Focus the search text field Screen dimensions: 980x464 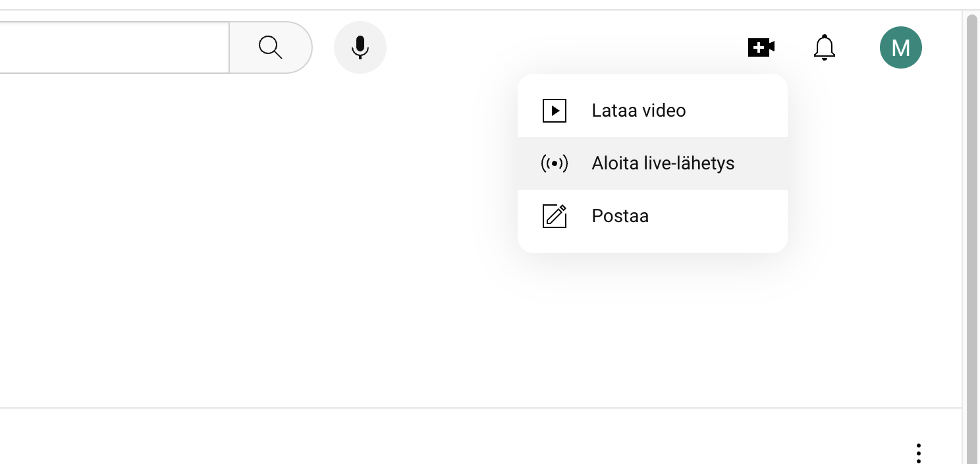tap(112, 47)
